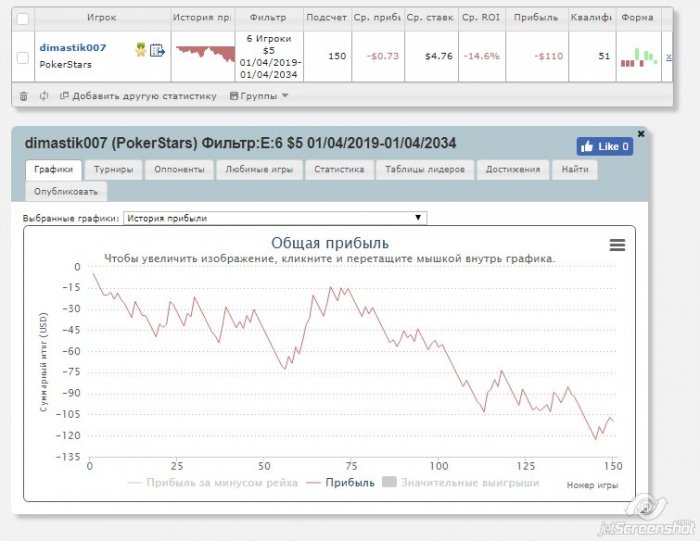Toggle the Значительные выигрыши legend series
Image resolution: width=700 pixels, height=541 pixels.
(461, 483)
